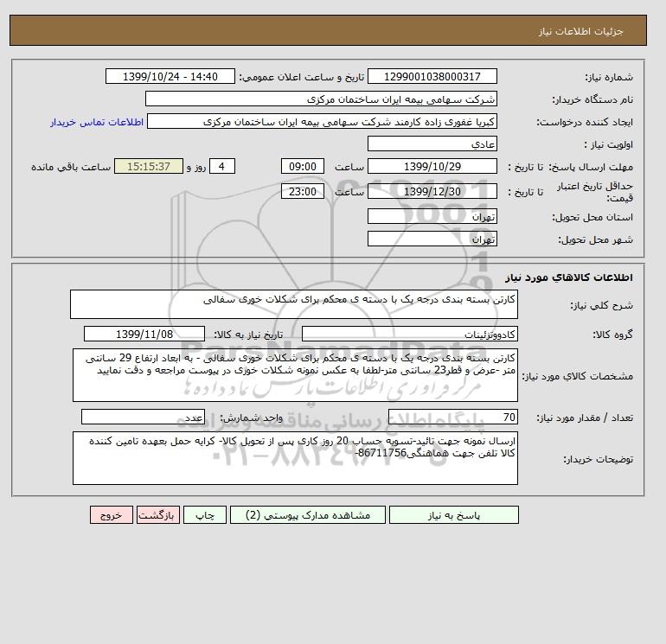Screen dimensions: 666x644
Task: Click the buyer notes text area
Action: pyautogui.click(x=295, y=458)
